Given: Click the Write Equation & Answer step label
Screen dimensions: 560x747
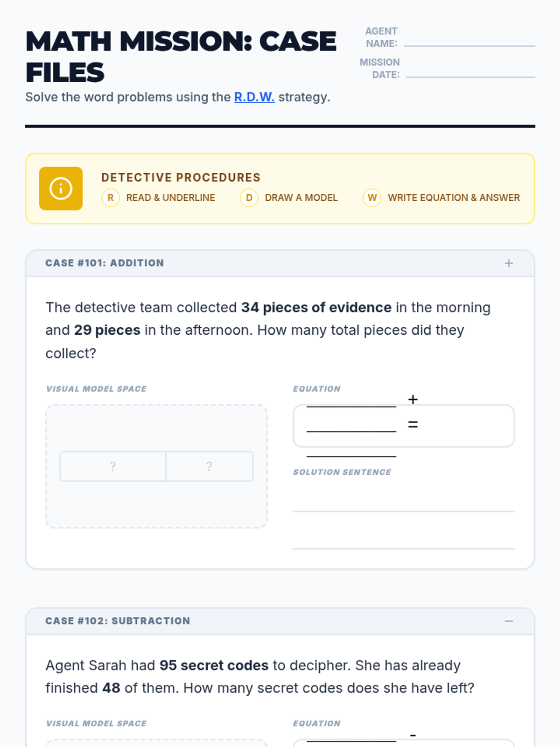Looking at the screenshot, I should pyautogui.click(x=454, y=198).
